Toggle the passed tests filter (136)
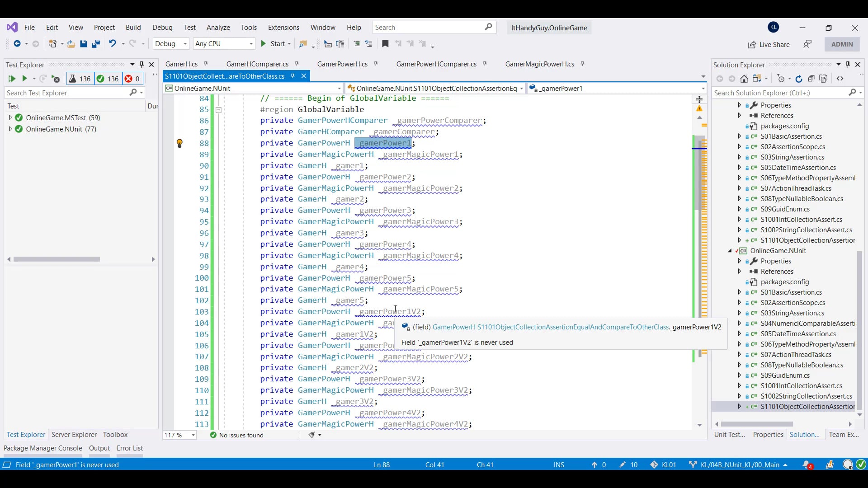This screenshot has width=868, height=488. 108,79
